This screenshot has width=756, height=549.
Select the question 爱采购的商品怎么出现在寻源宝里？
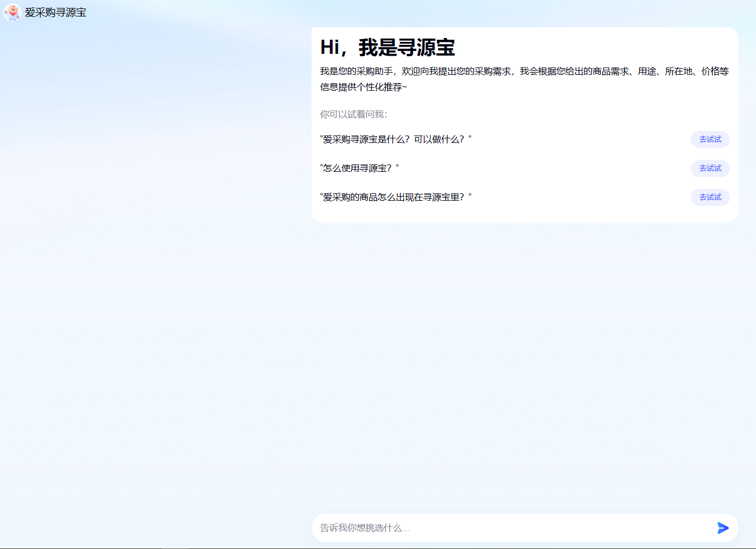[396, 197]
